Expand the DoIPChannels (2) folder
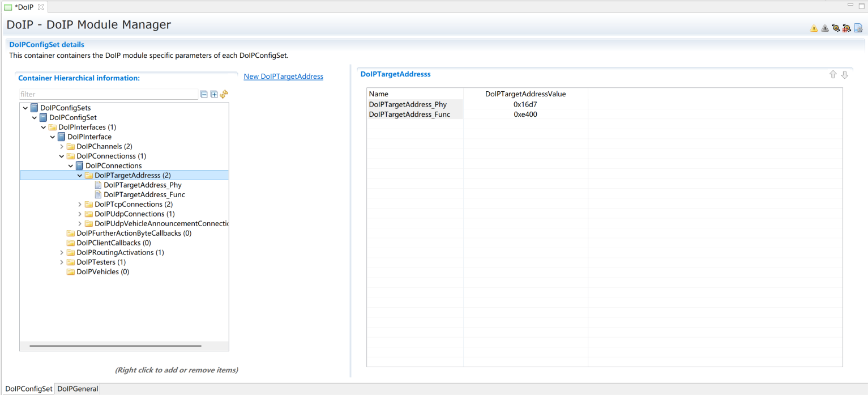 (x=62, y=147)
